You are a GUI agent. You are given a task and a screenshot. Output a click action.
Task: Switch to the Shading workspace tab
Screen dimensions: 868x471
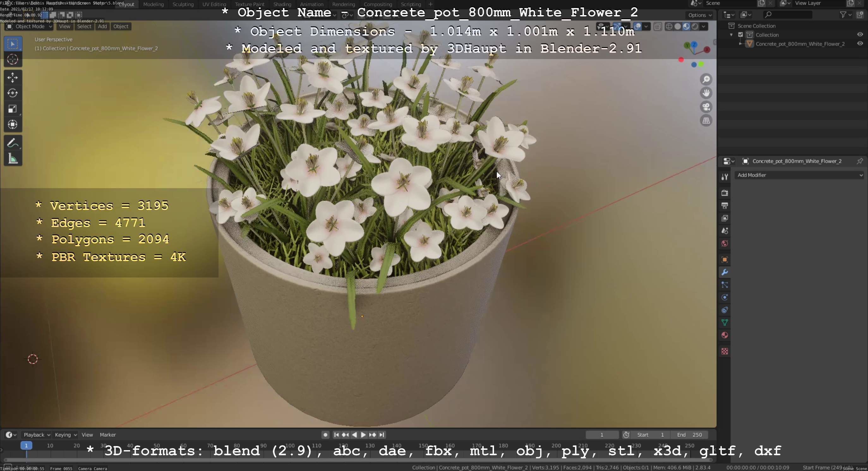(x=282, y=4)
